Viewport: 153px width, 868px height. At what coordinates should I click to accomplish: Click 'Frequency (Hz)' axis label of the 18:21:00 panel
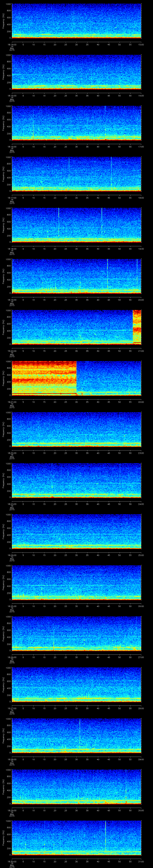[x=3, y=378]
